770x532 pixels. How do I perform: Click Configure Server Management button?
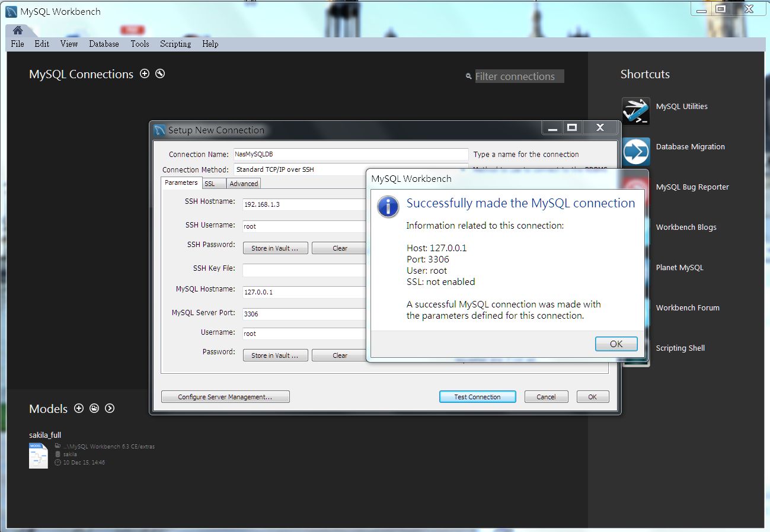click(225, 397)
